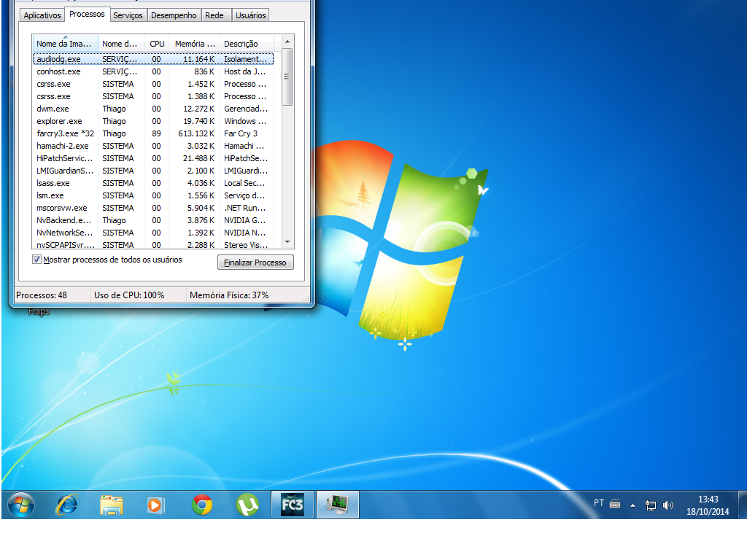The height and width of the screenshot is (560, 747).
Task: Select the hamachi-2.exe process row
Action: click(x=153, y=146)
